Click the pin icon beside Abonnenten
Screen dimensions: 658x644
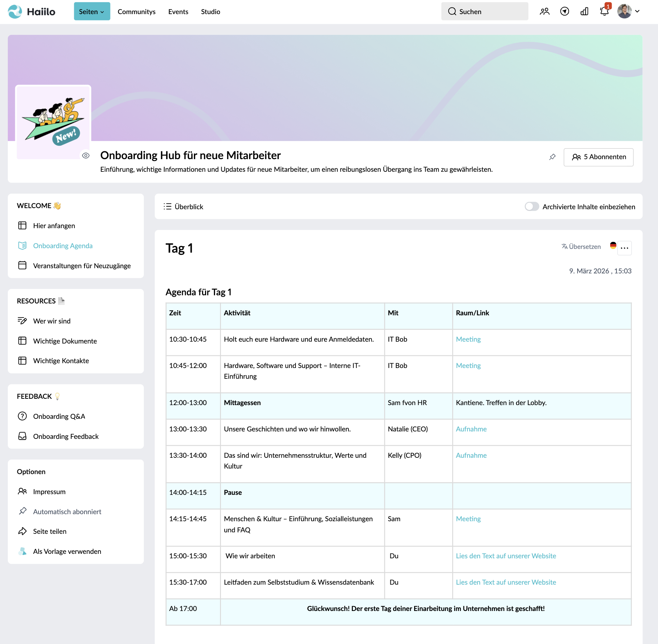pos(552,157)
